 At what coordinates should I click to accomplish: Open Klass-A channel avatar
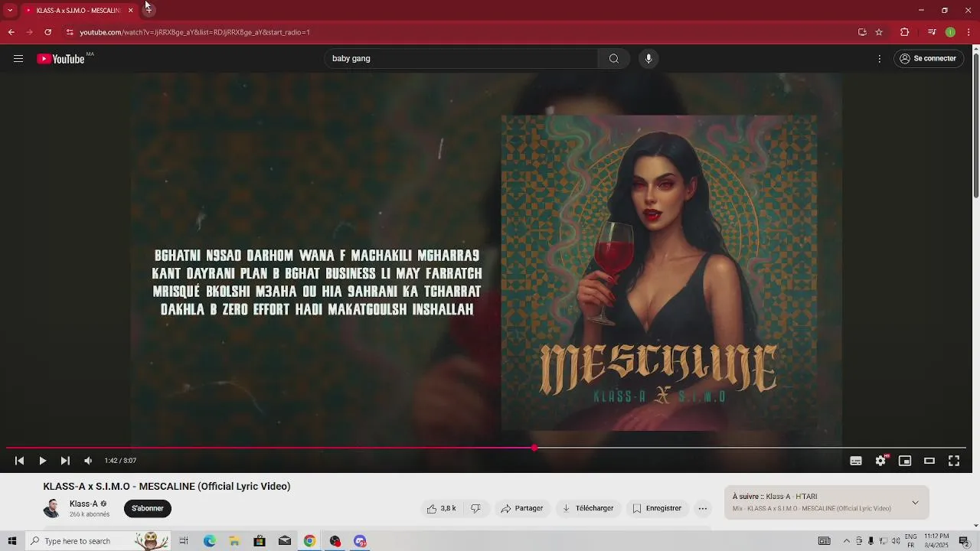52,508
